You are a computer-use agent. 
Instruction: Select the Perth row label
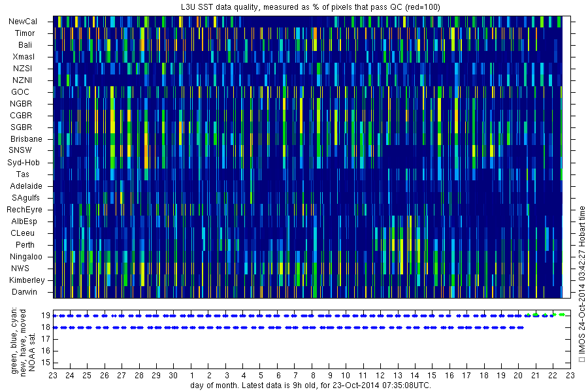[25, 245]
